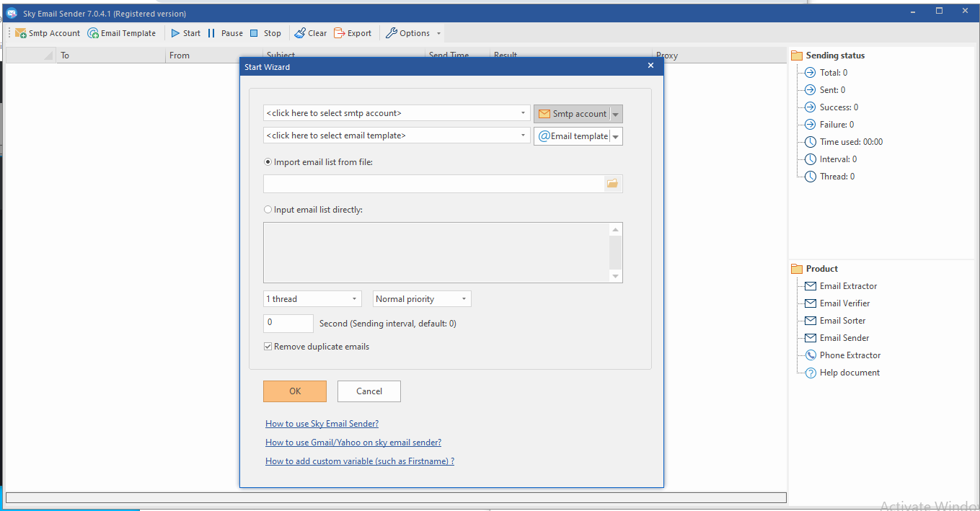980x511 pixels.
Task: Click the OK button
Action: coord(295,391)
